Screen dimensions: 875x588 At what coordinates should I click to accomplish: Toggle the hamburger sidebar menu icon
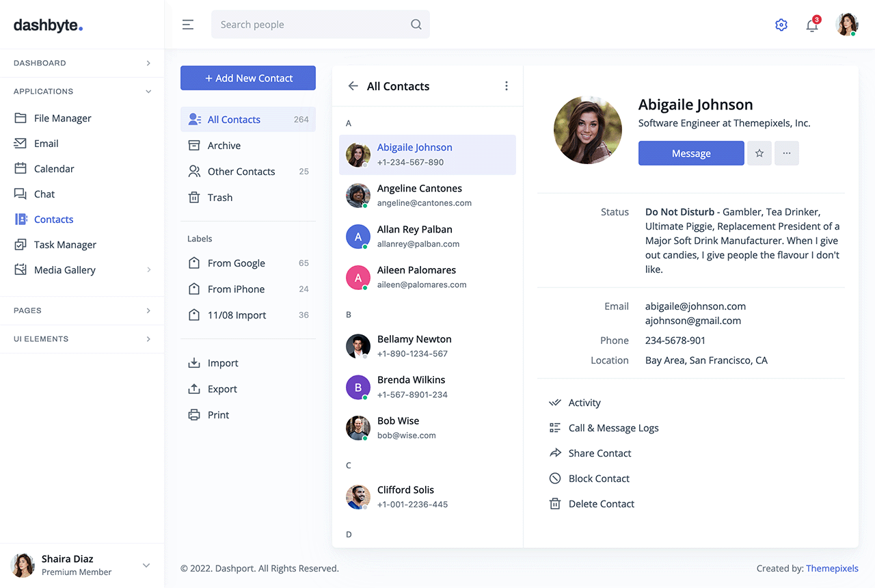coord(188,25)
